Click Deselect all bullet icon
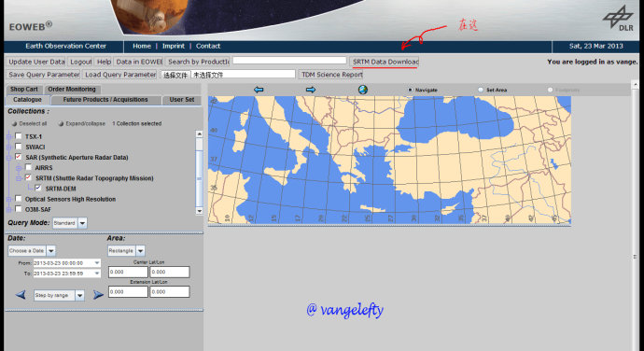644x351 pixels. [x=14, y=124]
